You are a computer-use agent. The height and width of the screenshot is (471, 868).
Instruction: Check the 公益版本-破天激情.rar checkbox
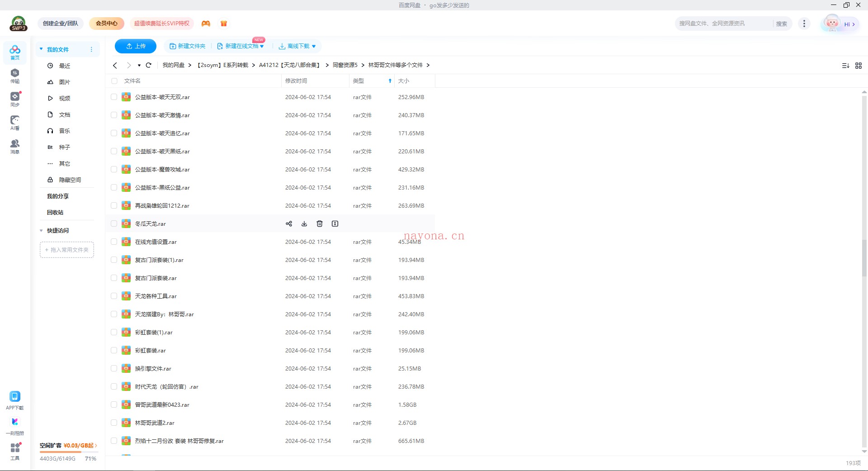(114, 115)
